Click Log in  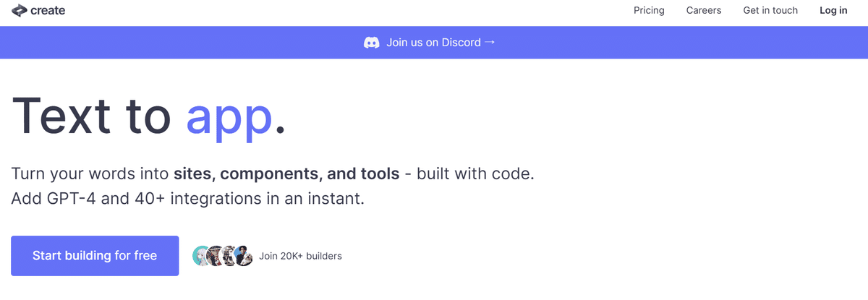click(833, 10)
